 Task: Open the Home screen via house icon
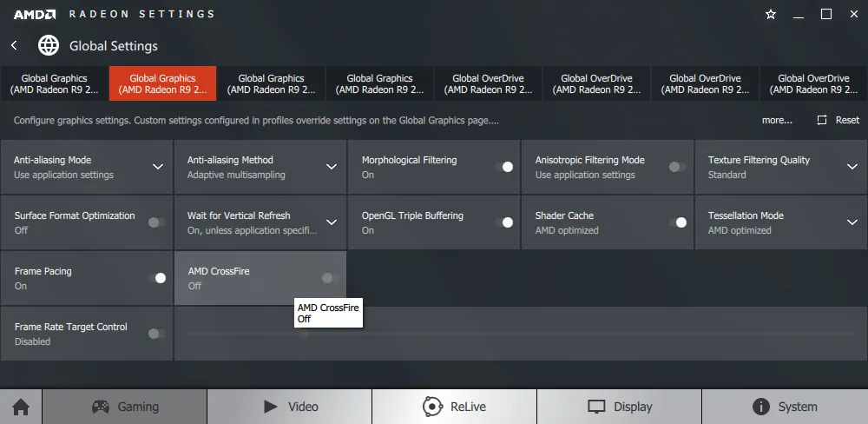(21, 407)
